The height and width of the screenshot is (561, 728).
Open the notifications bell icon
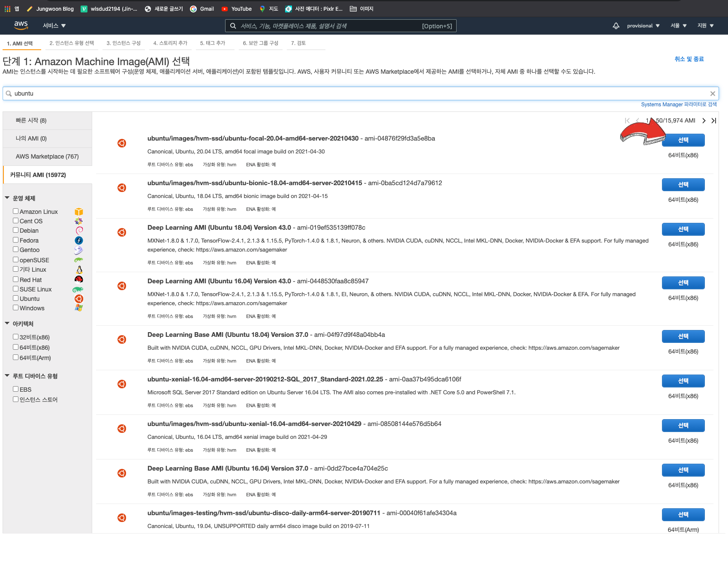pos(616,26)
